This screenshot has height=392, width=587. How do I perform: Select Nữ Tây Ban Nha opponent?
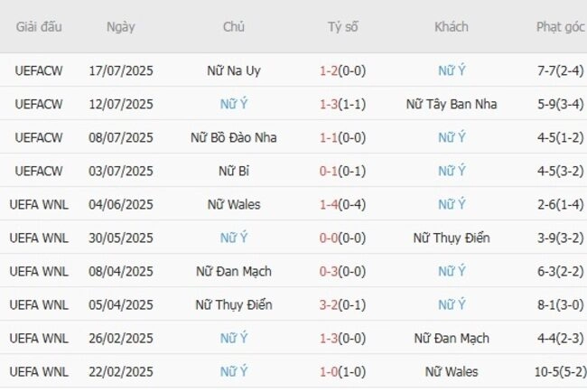coord(452,104)
